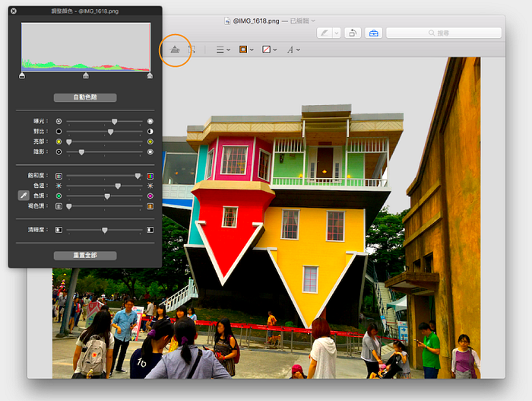
Task: Open the fill color dropdown
Action: 268,49
